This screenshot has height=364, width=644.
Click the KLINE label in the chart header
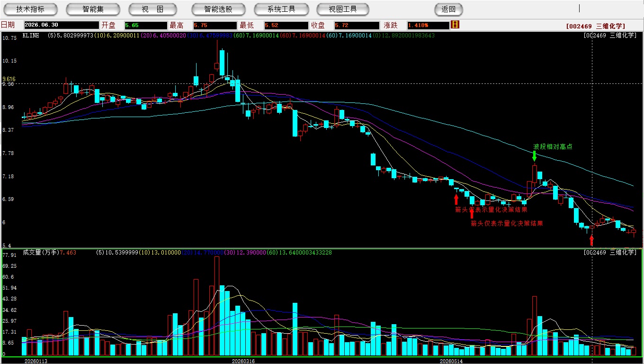coord(31,35)
